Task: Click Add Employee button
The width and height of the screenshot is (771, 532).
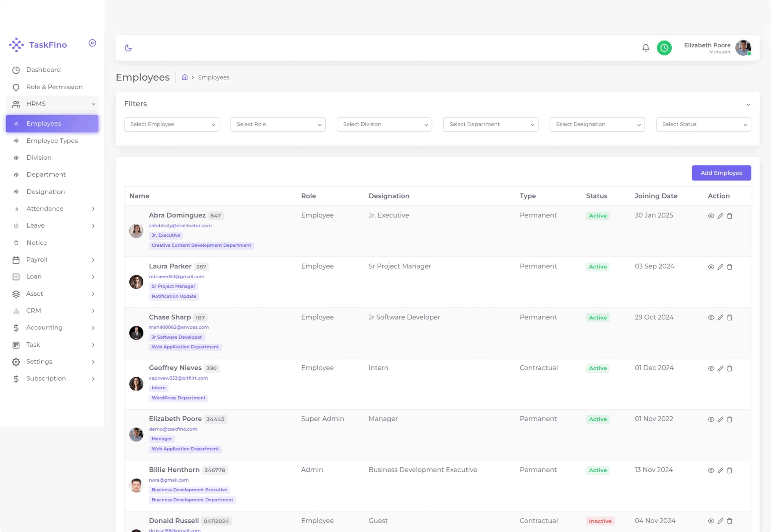Action: (x=721, y=173)
